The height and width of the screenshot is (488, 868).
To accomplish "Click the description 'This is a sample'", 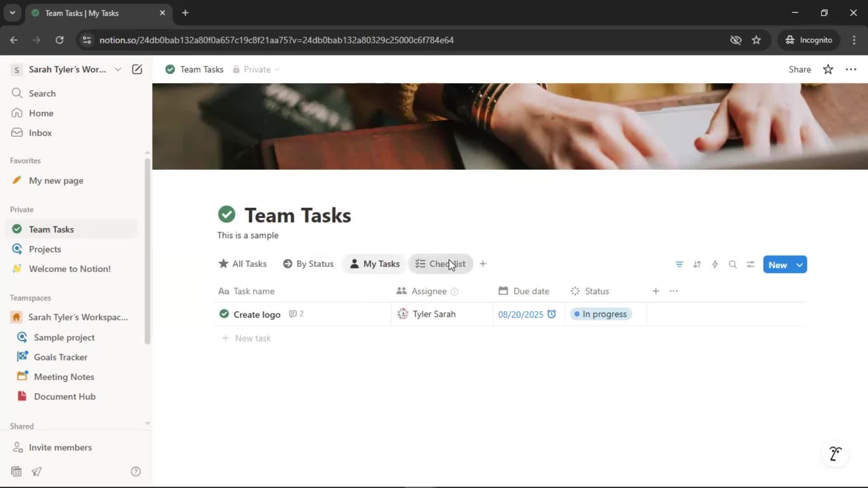I will (x=248, y=235).
